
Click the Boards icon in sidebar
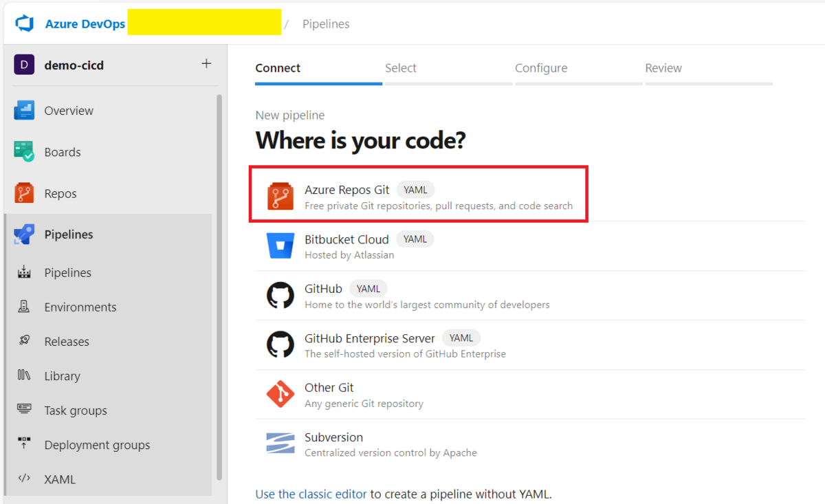click(x=24, y=152)
